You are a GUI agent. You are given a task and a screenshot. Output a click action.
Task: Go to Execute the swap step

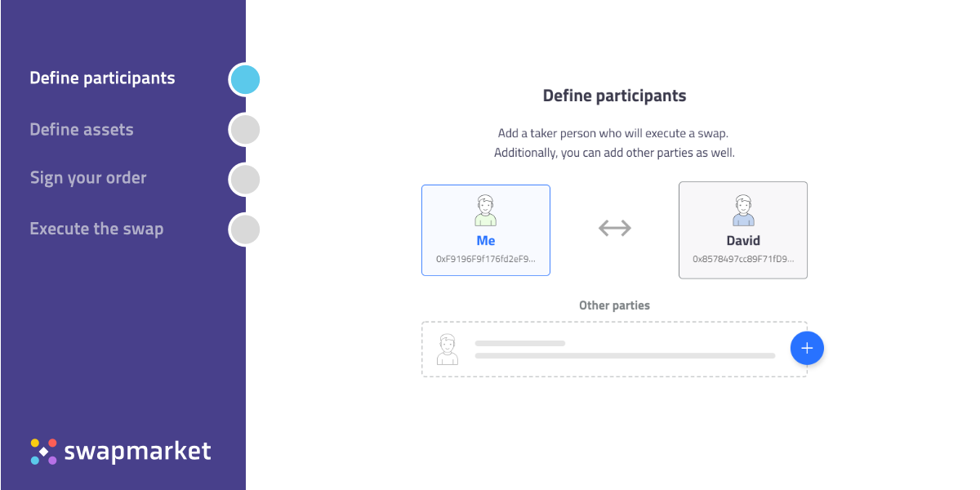click(x=96, y=229)
